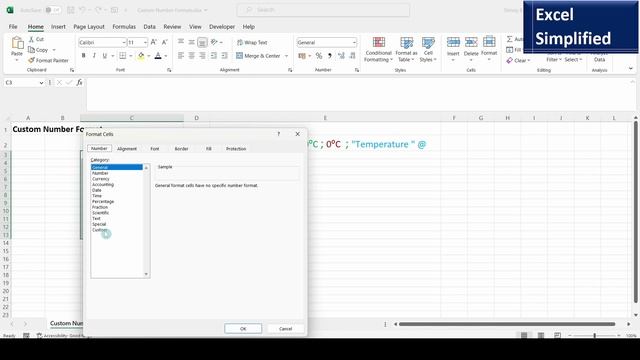Apply middle vertical alignment
This screenshot has width=640, height=360.
pyautogui.click(x=191, y=42)
